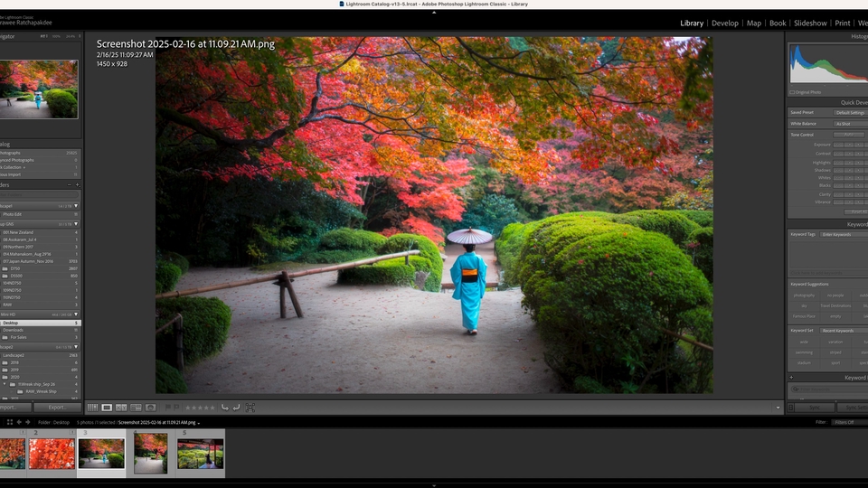Select the Desktop folder row

coord(40,323)
